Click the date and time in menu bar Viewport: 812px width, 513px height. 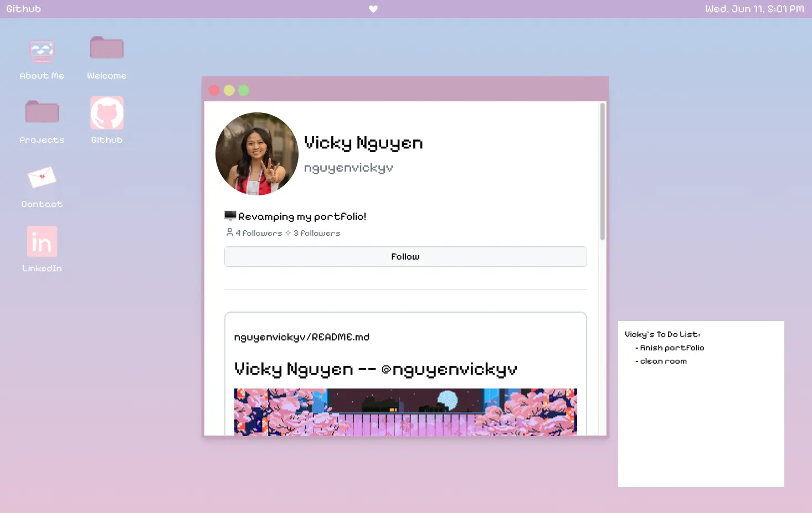754,9
